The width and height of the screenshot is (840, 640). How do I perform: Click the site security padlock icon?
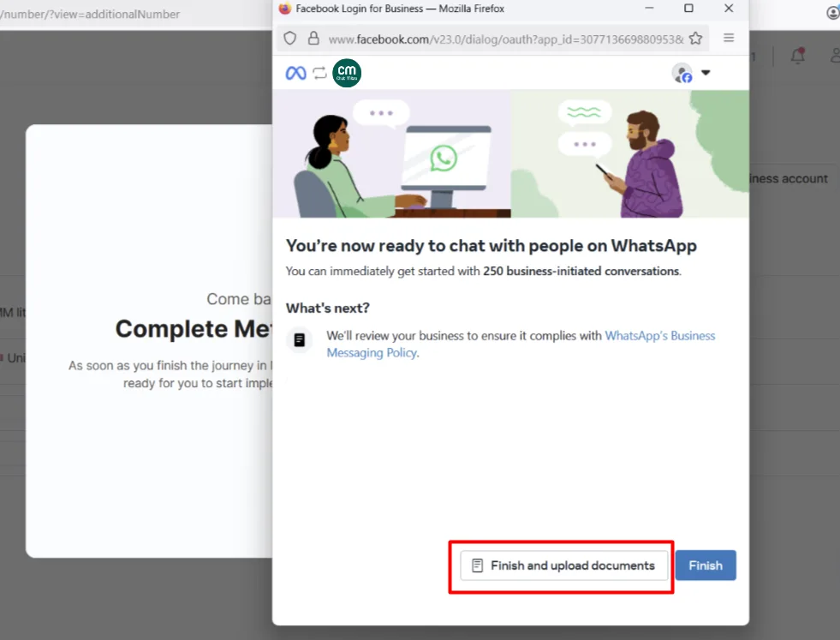click(x=313, y=38)
